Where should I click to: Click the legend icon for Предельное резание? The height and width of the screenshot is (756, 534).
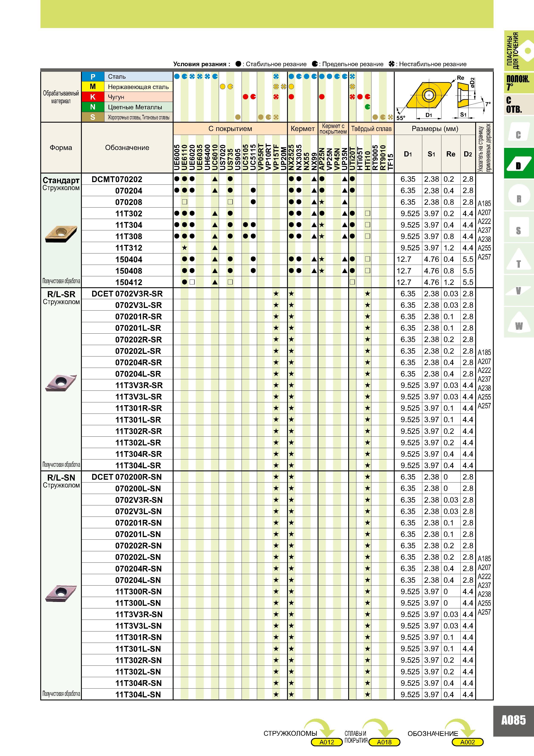pos(315,64)
